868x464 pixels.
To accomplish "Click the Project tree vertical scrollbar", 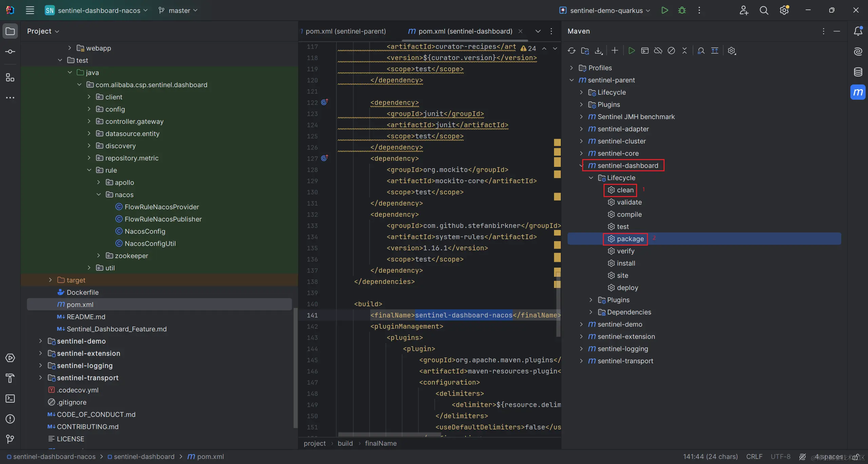I will tap(295, 368).
